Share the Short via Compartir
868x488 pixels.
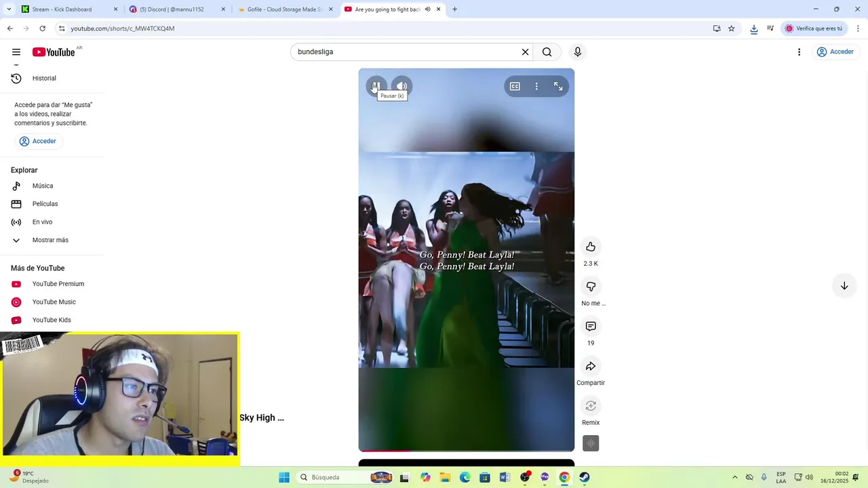pyautogui.click(x=591, y=366)
